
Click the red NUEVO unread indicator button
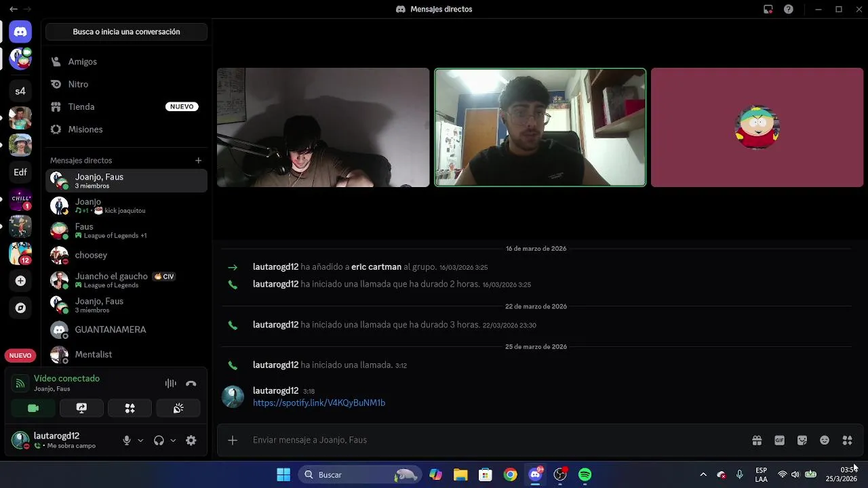[x=20, y=355]
